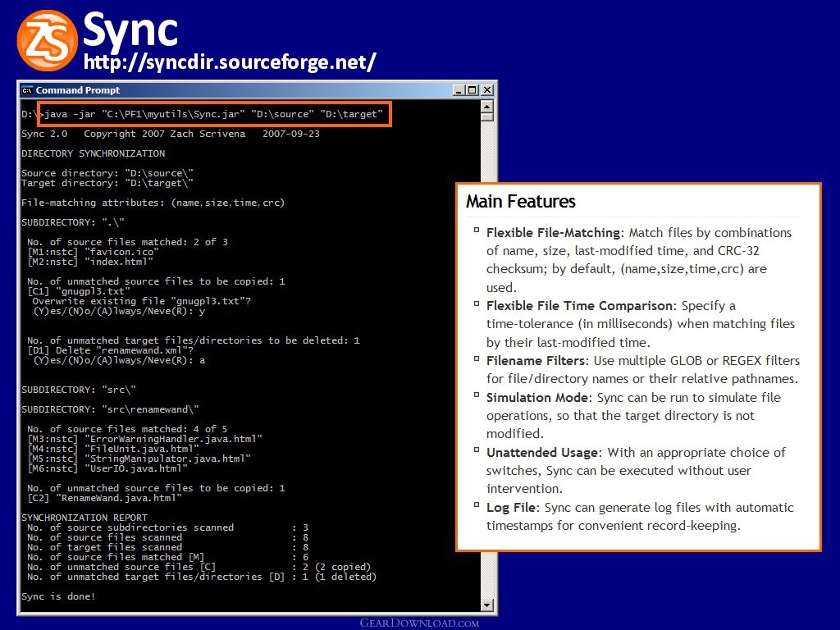Viewport: 840px width, 630px height.
Task: Click the orange ZS Sync logo
Action: pyautogui.click(x=47, y=41)
